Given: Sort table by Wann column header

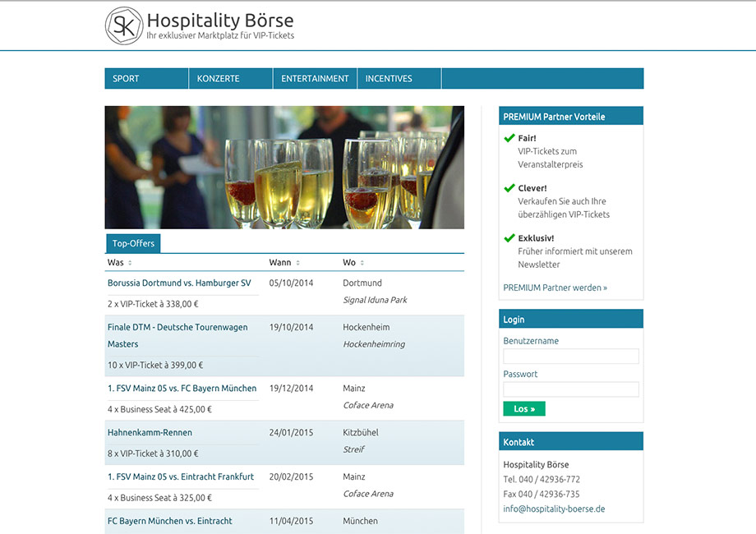Looking at the screenshot, I should point(280,263).
